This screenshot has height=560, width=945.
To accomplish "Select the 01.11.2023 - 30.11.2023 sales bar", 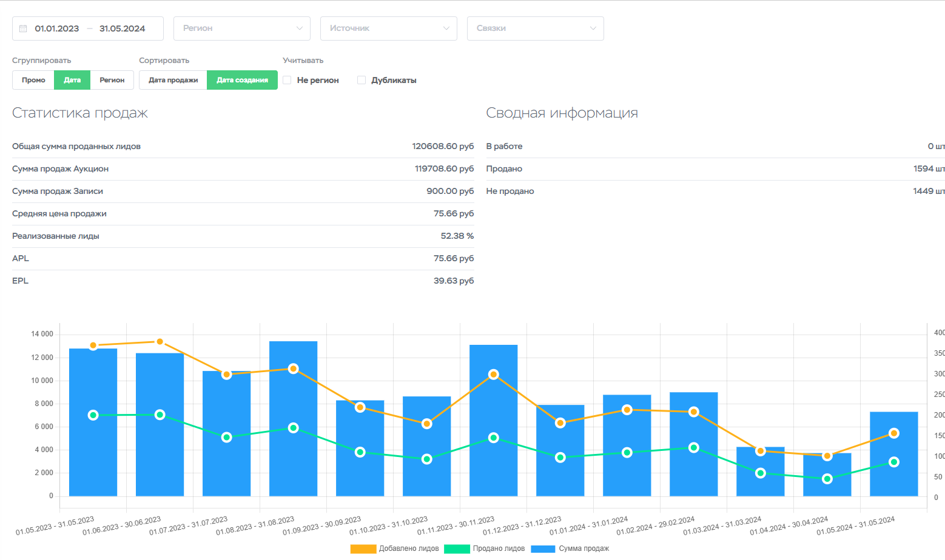I will [494, 421].
